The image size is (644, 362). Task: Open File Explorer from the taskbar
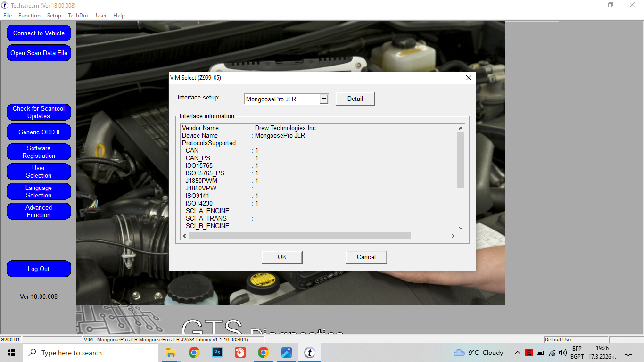[x=171, y=353]
